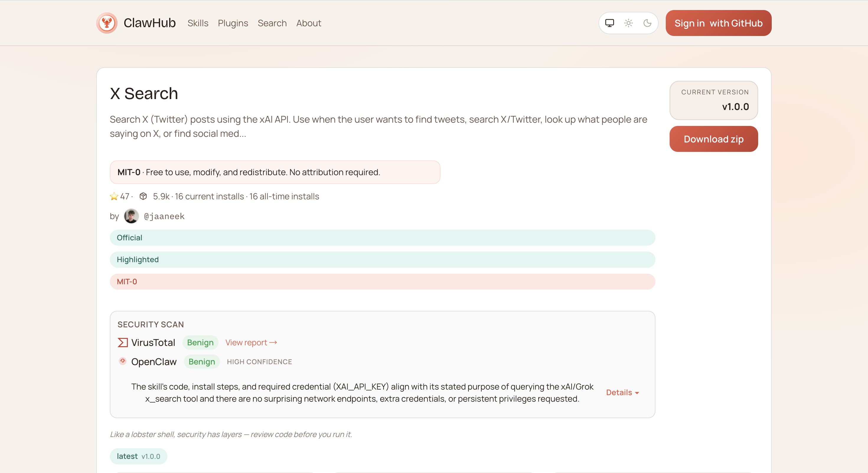Go to the Search page
Image resolution: width=868 pixels, height=473 pixels.
click(x=272, y=23)
